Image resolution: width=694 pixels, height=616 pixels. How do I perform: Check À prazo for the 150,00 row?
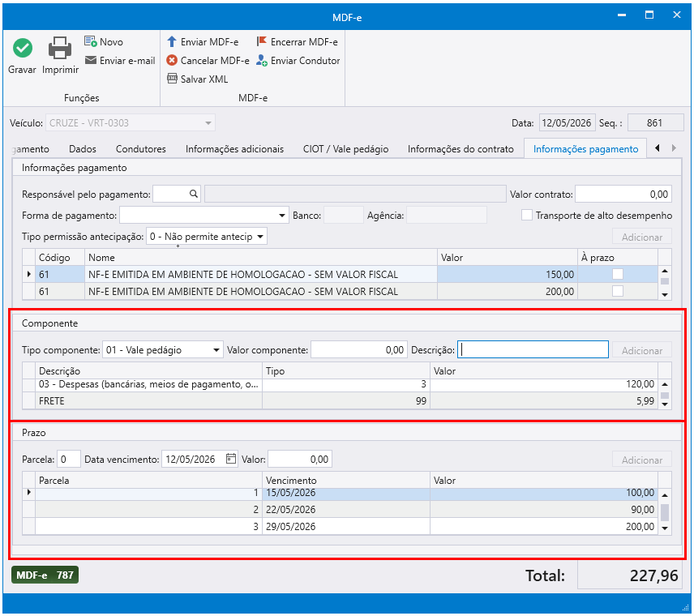pyautogui.click(x=618, y=274)
